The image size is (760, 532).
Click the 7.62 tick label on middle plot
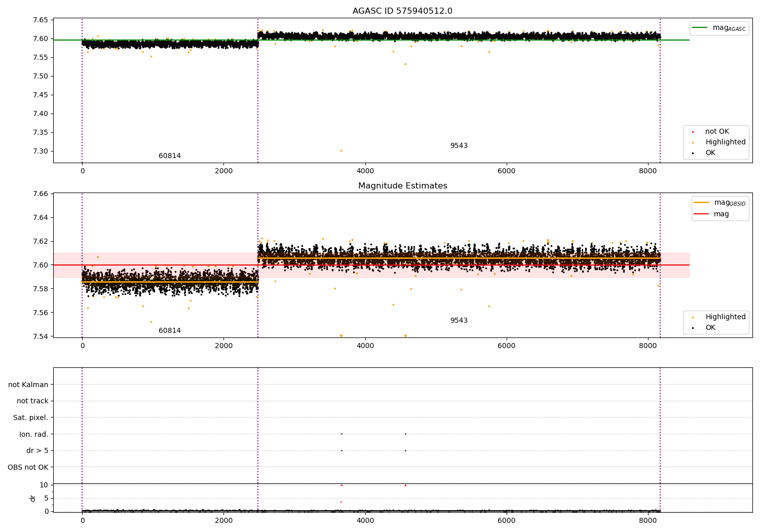tap(40, 242)
